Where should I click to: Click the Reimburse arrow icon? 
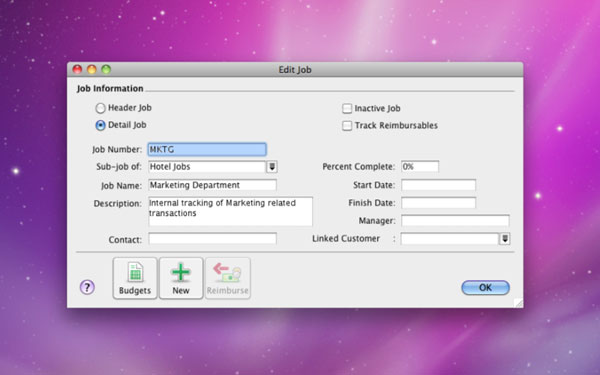228,278
